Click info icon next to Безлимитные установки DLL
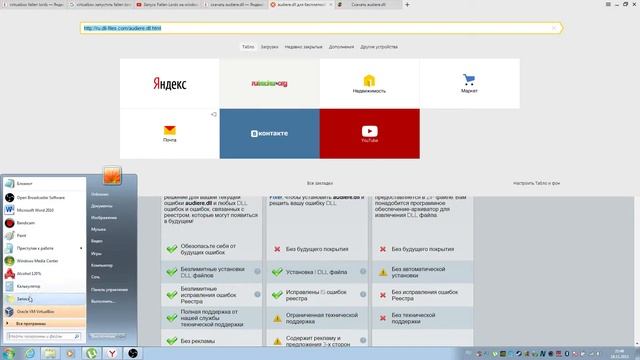The width and height of the screenshot is (640, 360). tap(258, 271)
